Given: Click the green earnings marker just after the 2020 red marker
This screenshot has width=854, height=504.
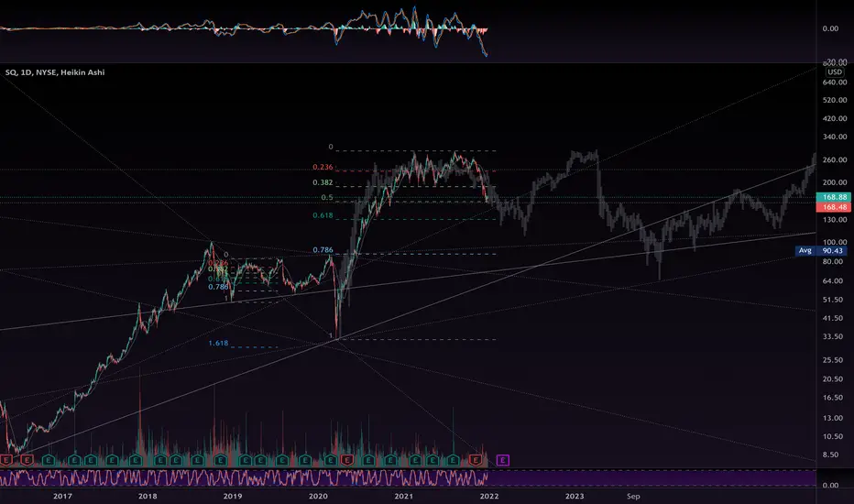Looking at the screenshot, I should click(x=368, y=460).
